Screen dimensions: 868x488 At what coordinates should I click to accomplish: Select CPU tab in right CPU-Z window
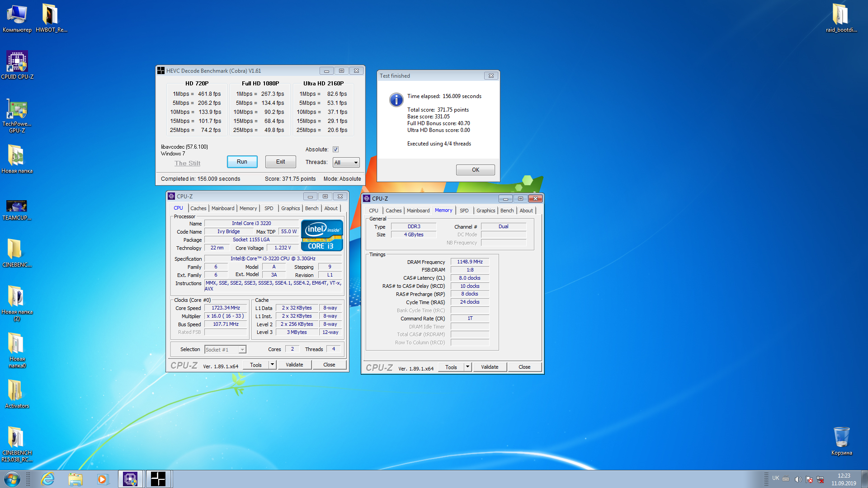[373, 211]
